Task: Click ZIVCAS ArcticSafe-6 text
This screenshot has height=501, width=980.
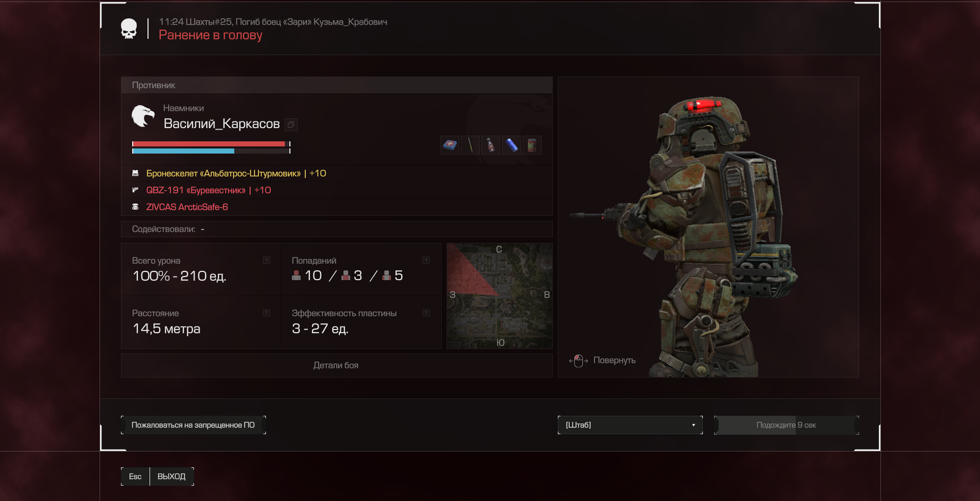Action: (x=187, y=207)
